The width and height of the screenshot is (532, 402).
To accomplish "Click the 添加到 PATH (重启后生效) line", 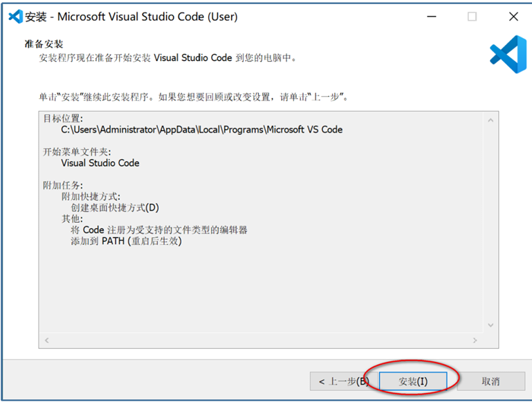I will [x=126, y=241].
